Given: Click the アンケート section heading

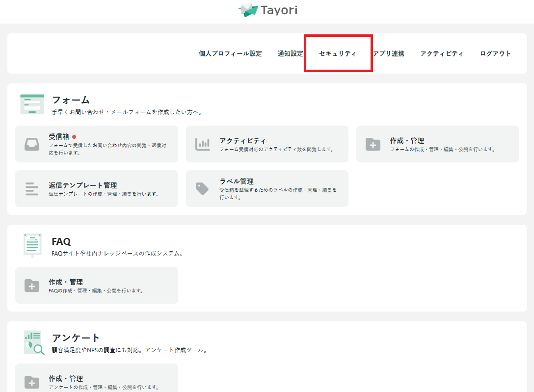Looking at the screenshot, I should [76, 338].
